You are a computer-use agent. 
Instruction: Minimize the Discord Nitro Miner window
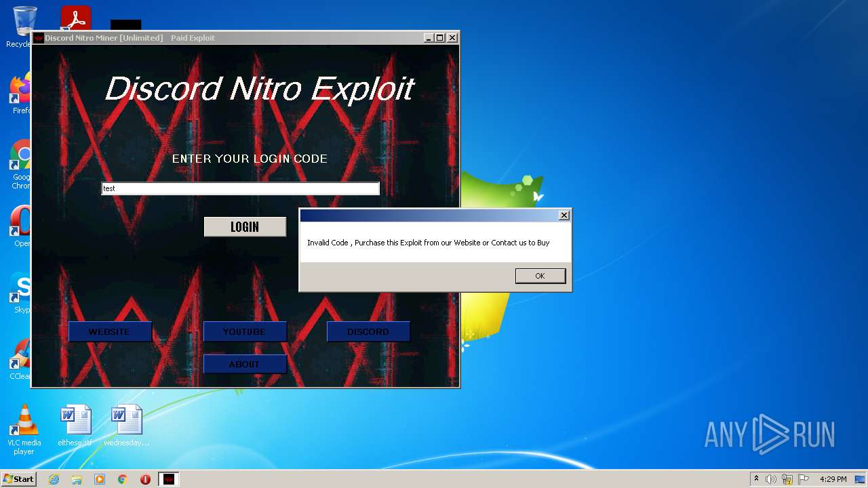click(429, 38)
